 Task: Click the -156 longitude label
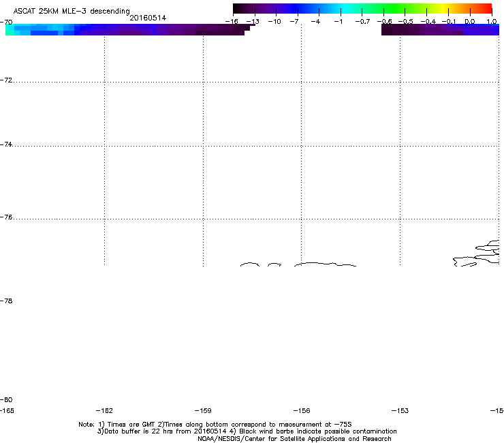302,410
